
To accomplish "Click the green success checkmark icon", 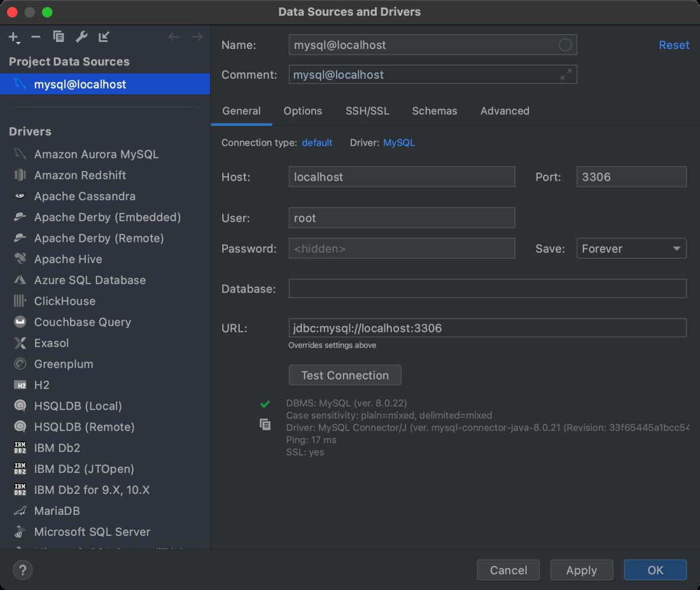I will 265,403.
